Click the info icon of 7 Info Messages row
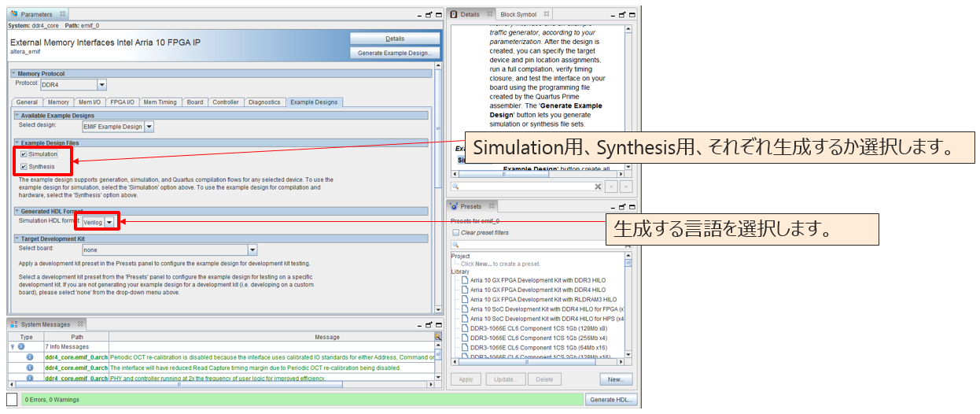 pos(21,346)
